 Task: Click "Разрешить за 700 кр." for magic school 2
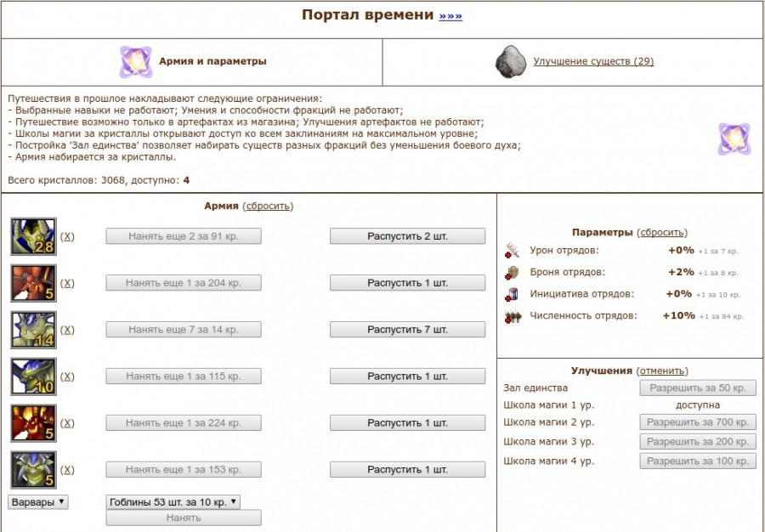(698, 422)
